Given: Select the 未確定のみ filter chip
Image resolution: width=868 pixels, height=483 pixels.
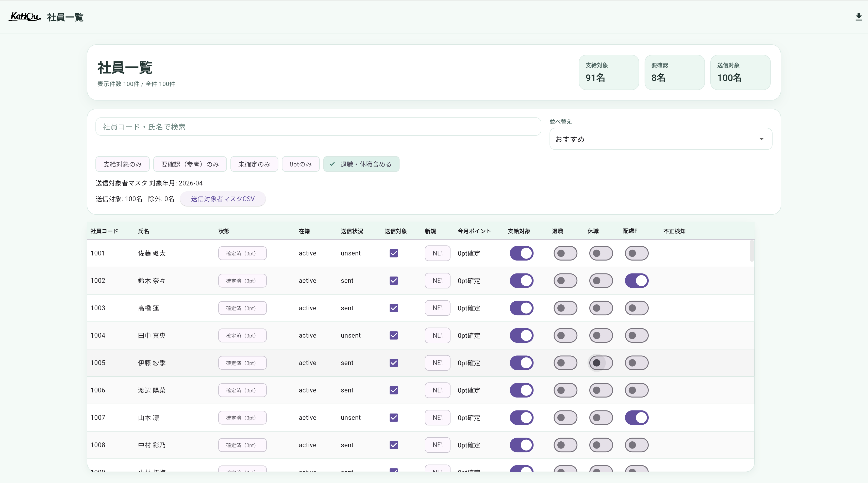Looking at the screenshot, I should 254,164.
